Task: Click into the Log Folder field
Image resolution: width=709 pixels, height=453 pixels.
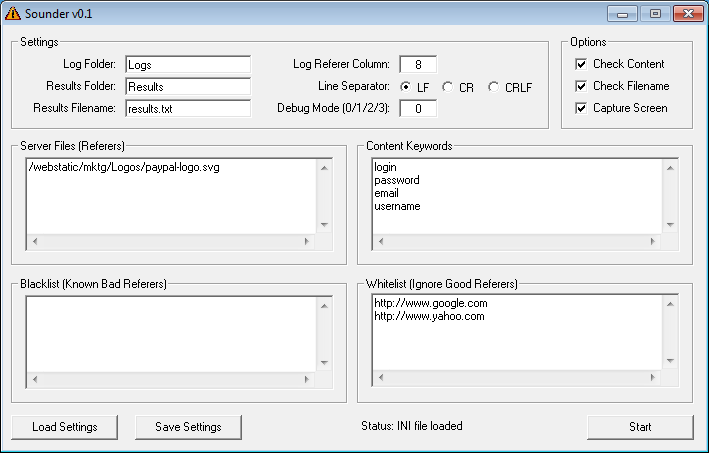Action: coord(186,65)
